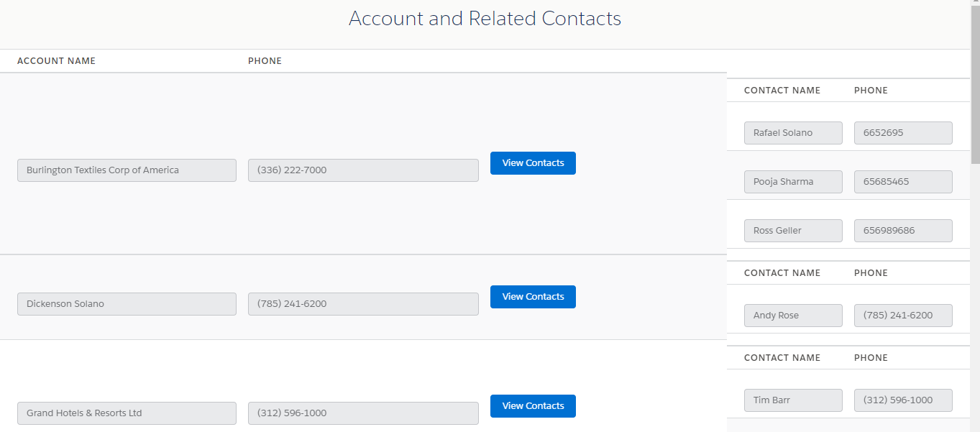
Task: Click the account phone field (312) 596-1000
Action: [x=363, y=413]
